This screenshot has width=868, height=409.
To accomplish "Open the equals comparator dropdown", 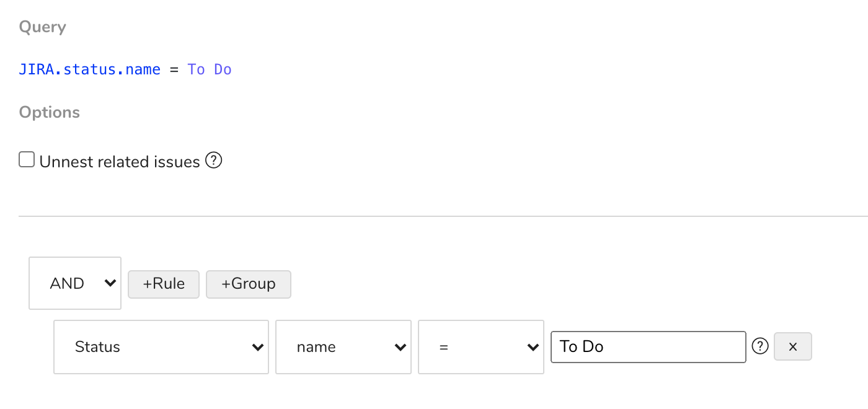I will click(x=481, y=347).
